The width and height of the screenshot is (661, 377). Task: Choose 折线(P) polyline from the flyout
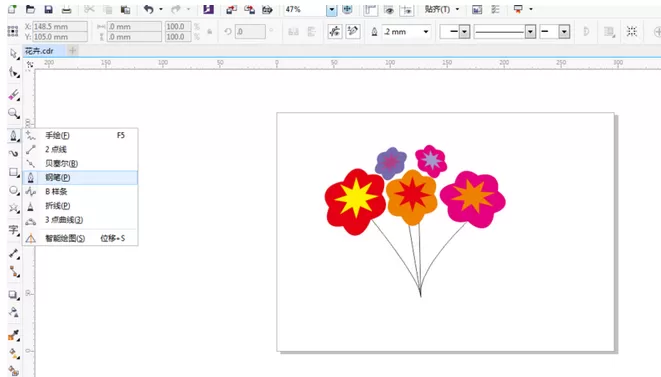[80, 206]
